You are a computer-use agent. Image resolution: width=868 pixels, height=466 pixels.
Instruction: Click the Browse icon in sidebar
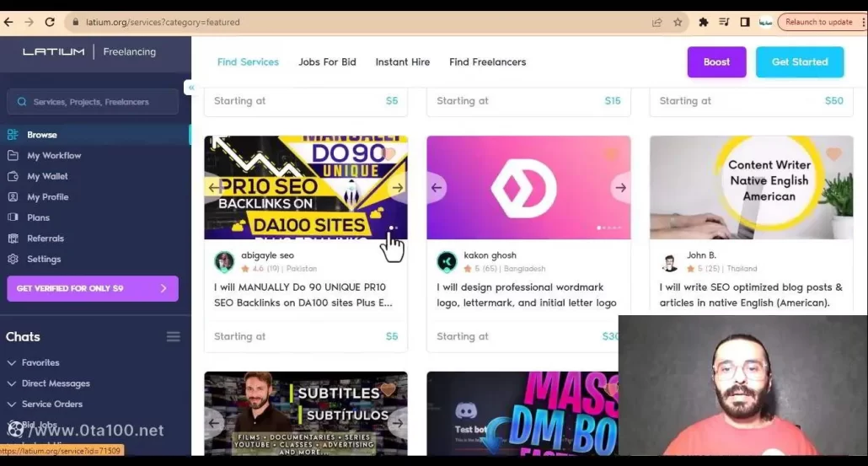coord(13,135)
